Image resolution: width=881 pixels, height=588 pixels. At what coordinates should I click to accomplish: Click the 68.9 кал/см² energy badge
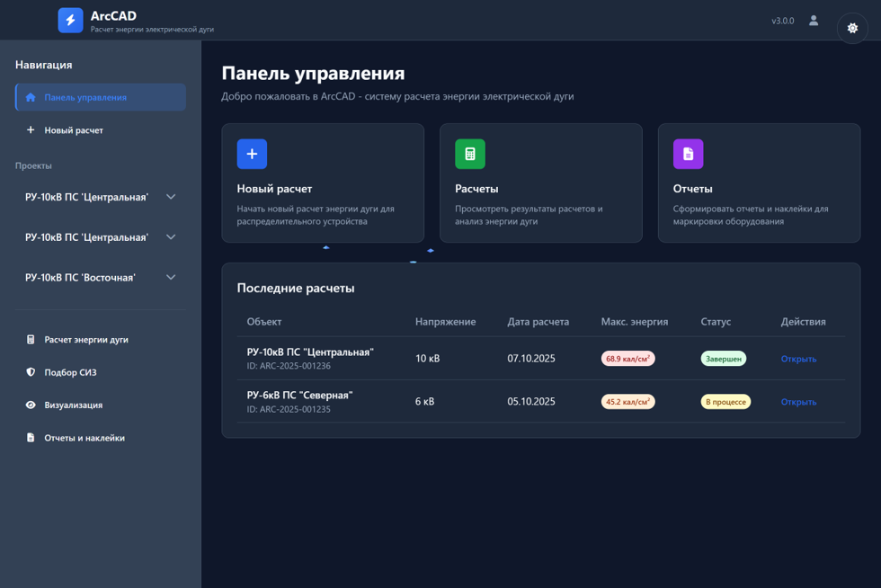tap(627, 359)
